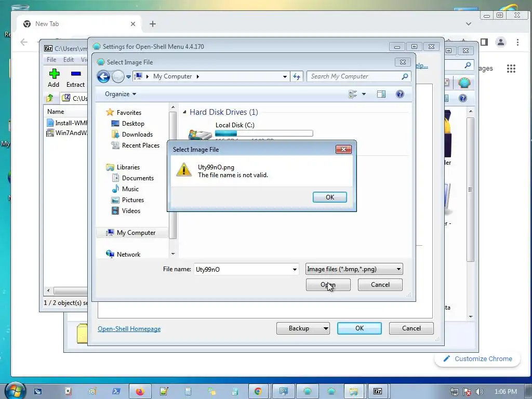The width and height of the screenshot is (532, 399).
Task: Click the up-folder icon in 7-Zip
Action: [50, 98]
